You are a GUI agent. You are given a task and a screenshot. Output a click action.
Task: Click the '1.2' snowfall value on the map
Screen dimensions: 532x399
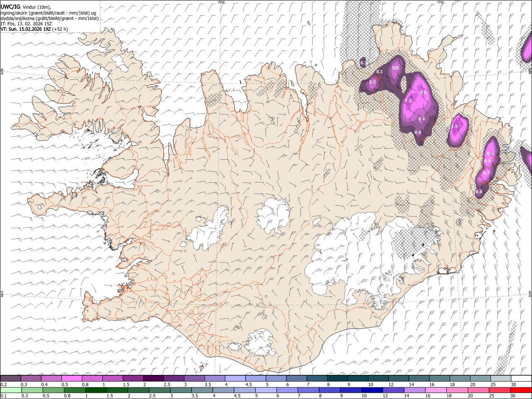pos(408,101)
